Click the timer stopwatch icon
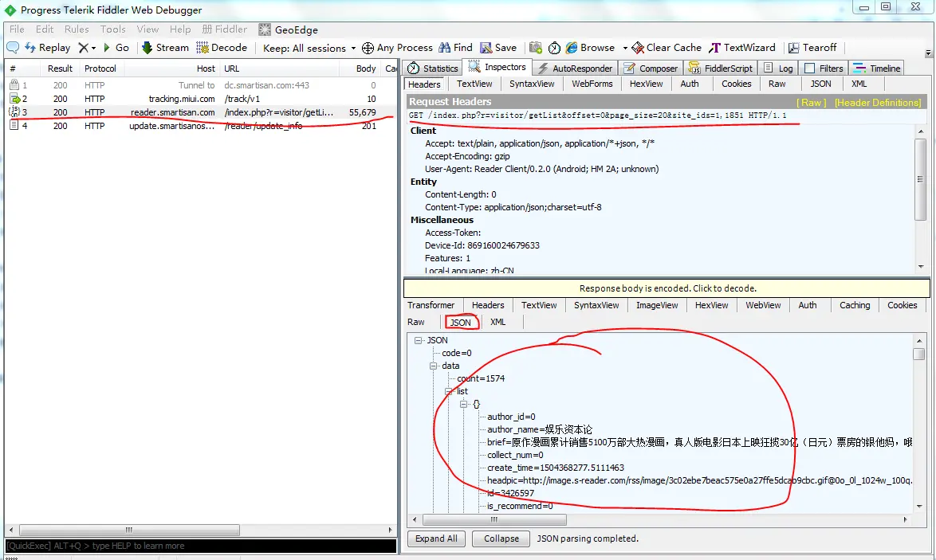936x560 pixels. coord(554,48)
